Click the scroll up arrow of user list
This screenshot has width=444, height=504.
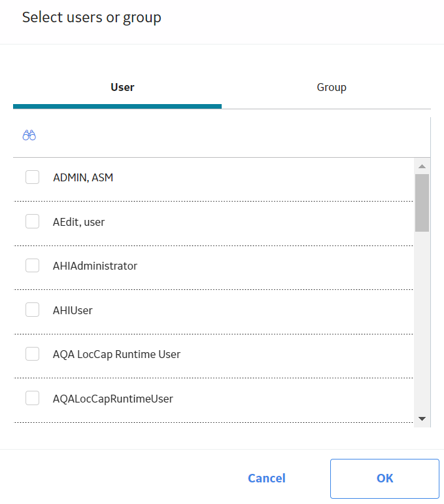(x=422, y=166)
